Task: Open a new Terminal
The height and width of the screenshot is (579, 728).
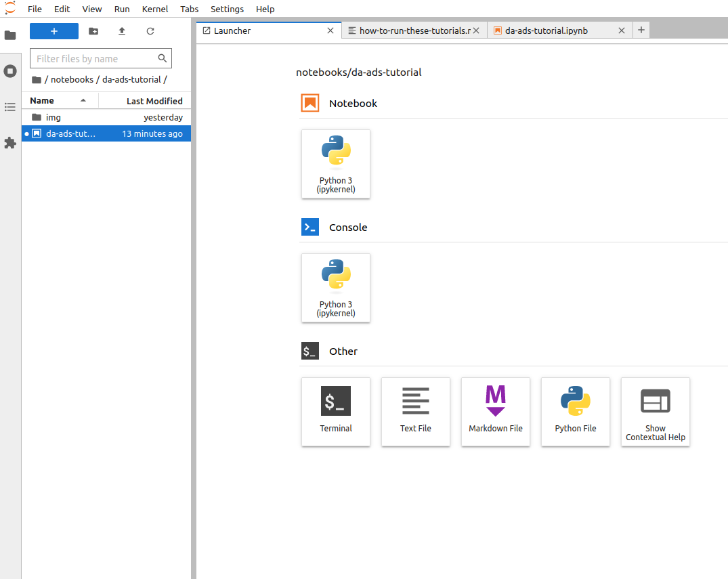Action: point(336,412)
